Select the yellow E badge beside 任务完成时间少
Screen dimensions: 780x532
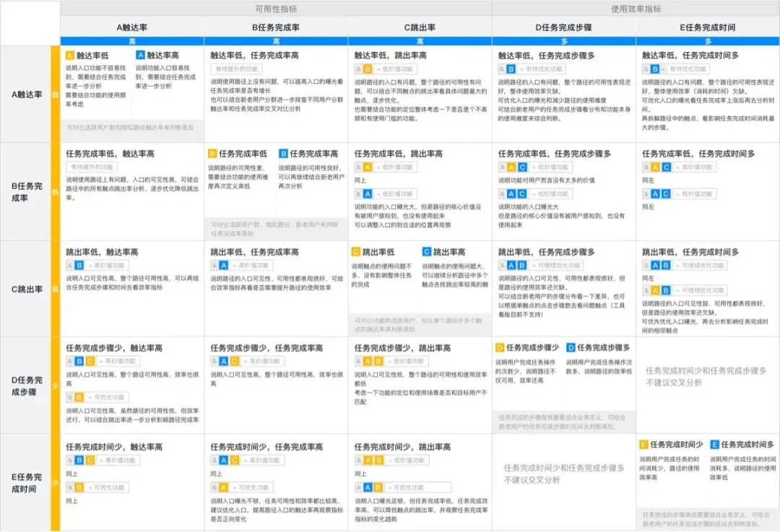coord(643,445)
